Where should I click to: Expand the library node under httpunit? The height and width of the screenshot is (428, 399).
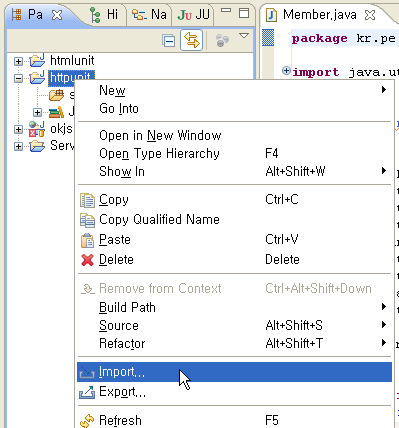[x=37, y=112]
